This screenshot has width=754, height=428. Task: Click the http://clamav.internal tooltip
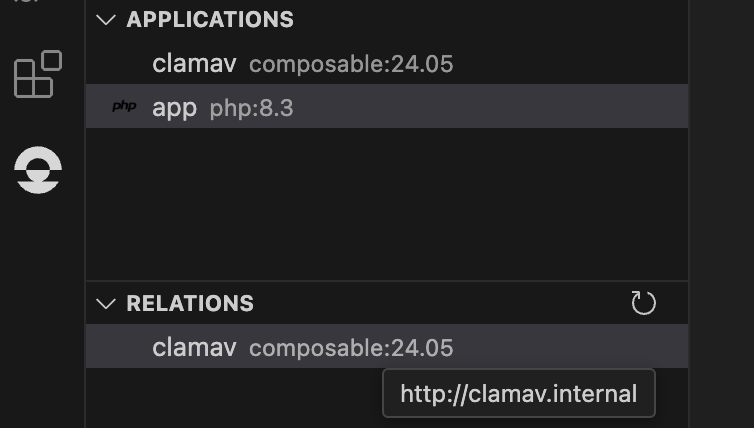click(x=519, y=393)
